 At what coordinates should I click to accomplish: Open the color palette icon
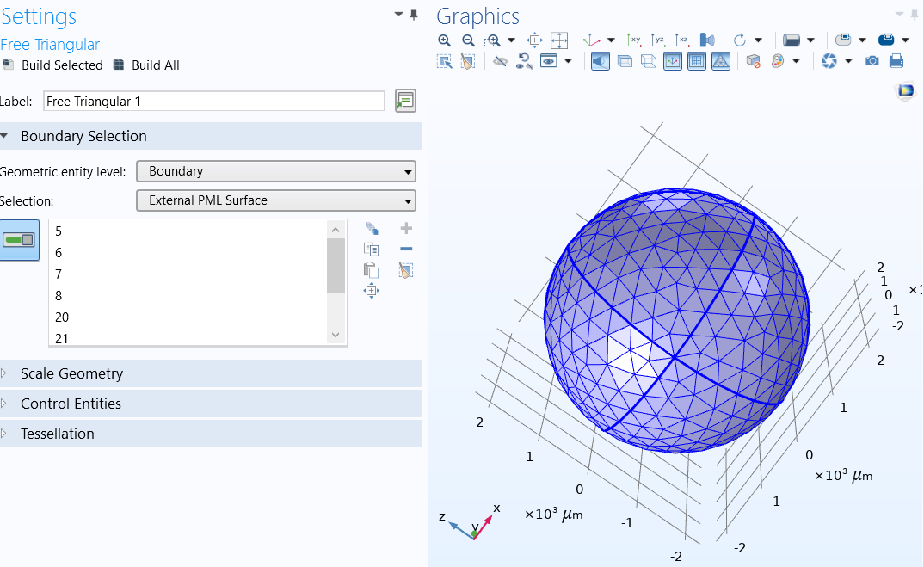pos(778,61)
